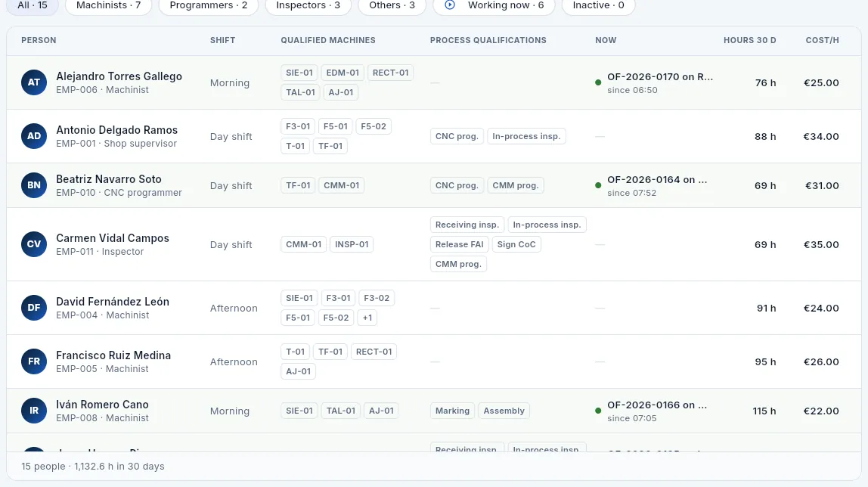Click green status dot for OF-2026-0164
The width and height of the screenshot is (868, 487).
click(x=598, y=185)
